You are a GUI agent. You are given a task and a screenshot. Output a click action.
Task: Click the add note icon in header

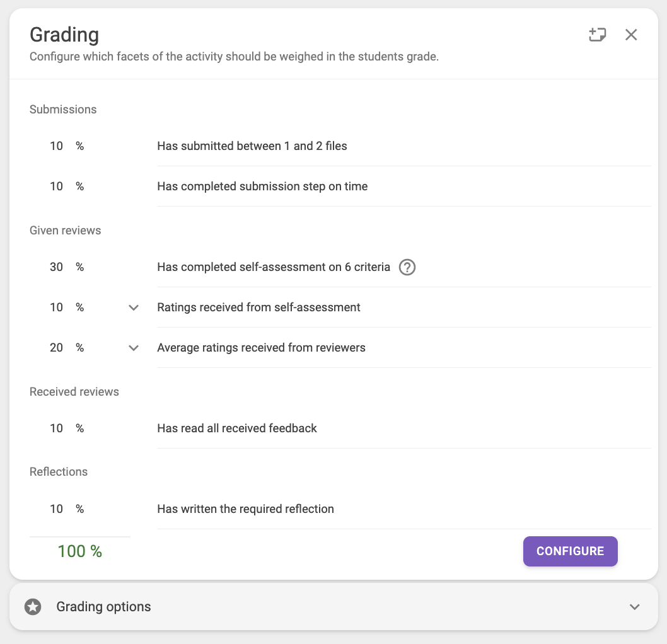click(x=597, y=35)
